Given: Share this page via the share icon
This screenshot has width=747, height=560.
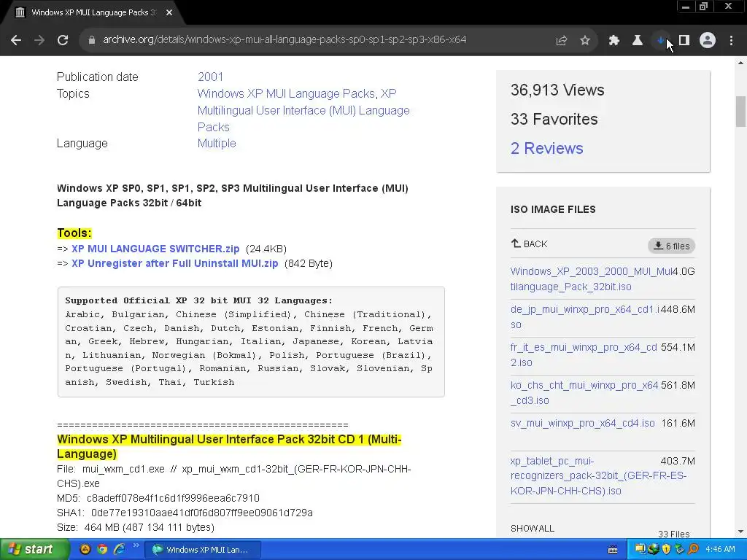Looking at the screenshot, I should point(561,41).
